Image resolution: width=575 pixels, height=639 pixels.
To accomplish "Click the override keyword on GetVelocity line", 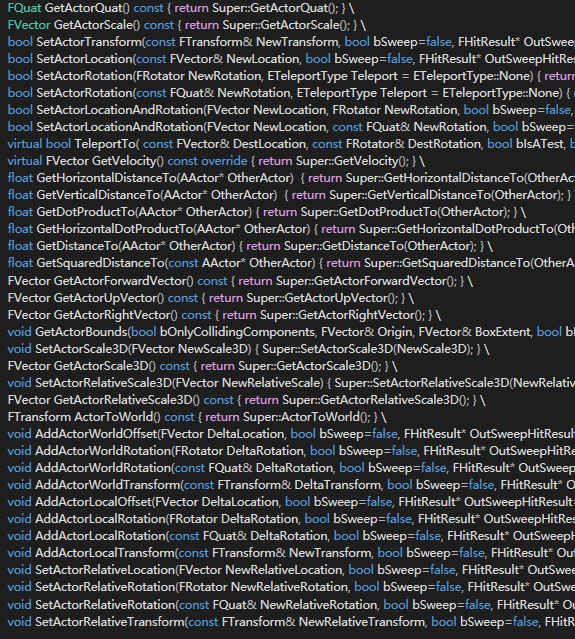I will point(224,161).
